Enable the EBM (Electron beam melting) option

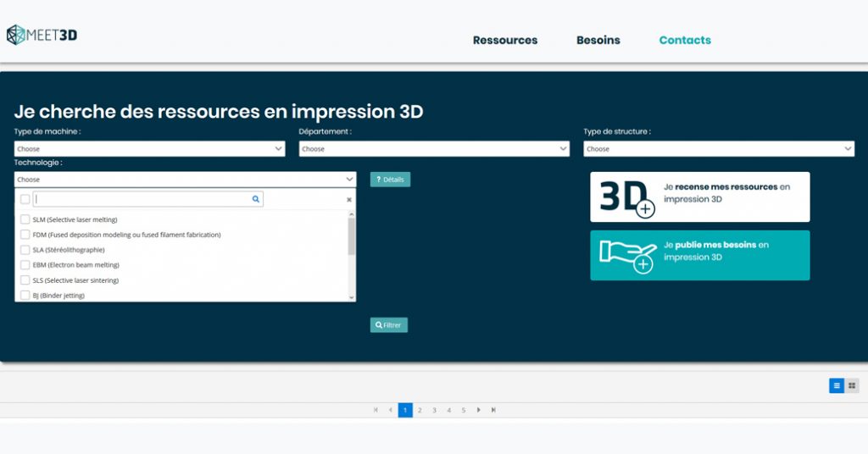25,265
